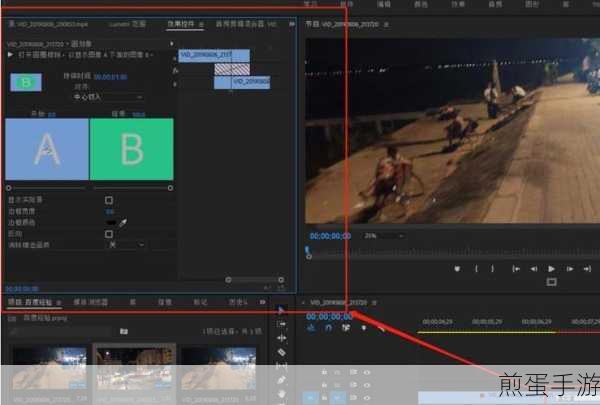Click the Go to In point button
Screen dimensions: 600x405
(516, 269)
